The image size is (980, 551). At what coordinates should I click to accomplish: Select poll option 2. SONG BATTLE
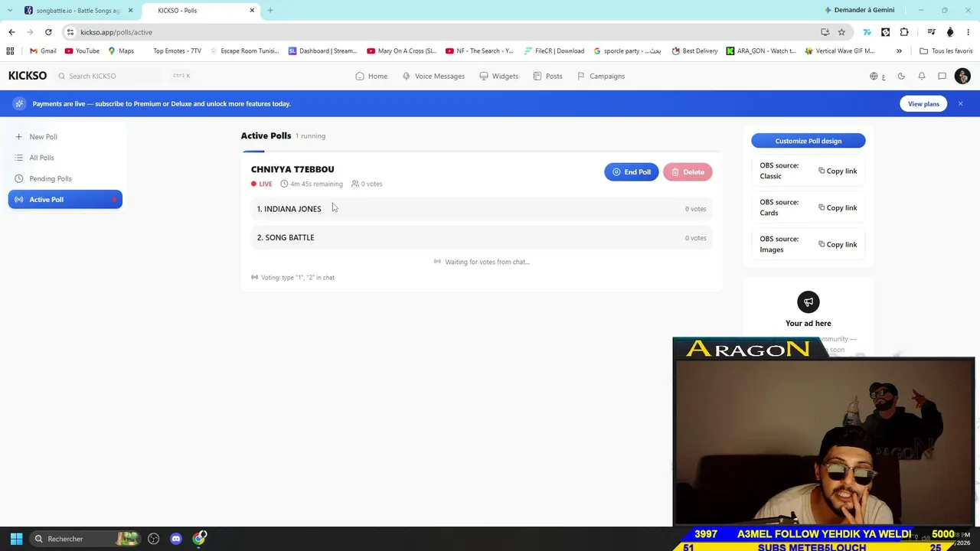(x=482, y=238)
